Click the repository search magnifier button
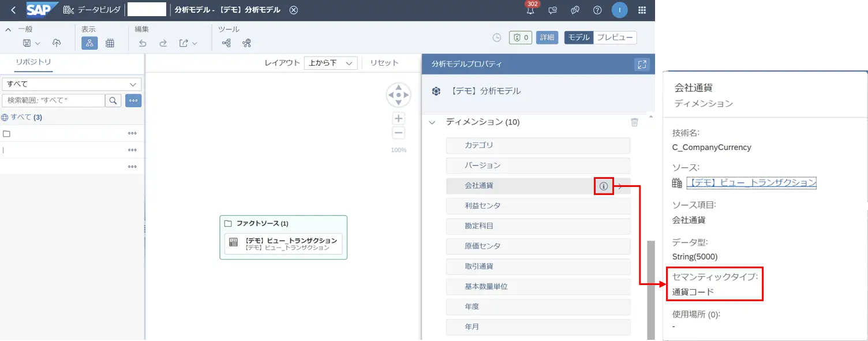This screenshot has width=868, height=341. point(113,101)
